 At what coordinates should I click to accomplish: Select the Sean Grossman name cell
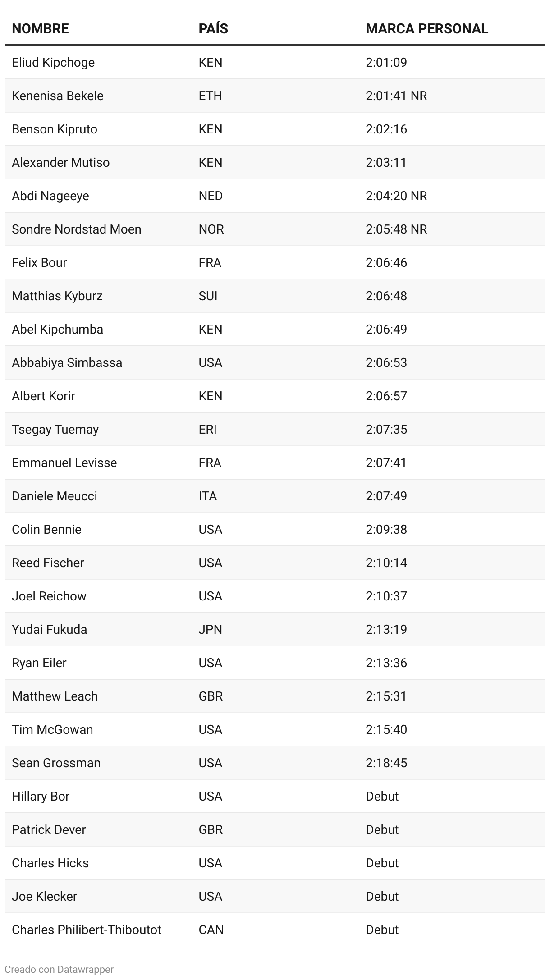(56, 763)
